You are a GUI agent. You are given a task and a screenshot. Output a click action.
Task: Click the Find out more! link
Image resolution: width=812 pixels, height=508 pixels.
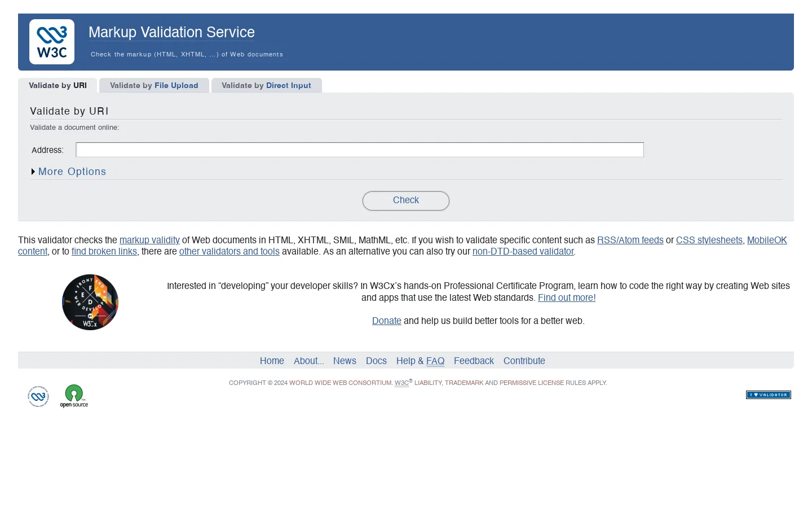pos(567,297)
